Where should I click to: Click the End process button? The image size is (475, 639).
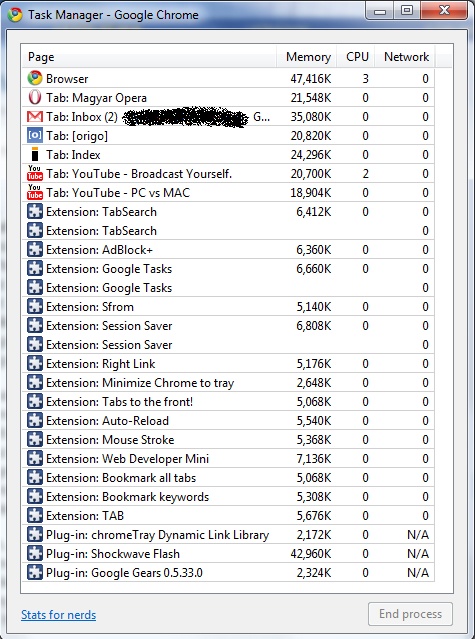pos(410,614)
